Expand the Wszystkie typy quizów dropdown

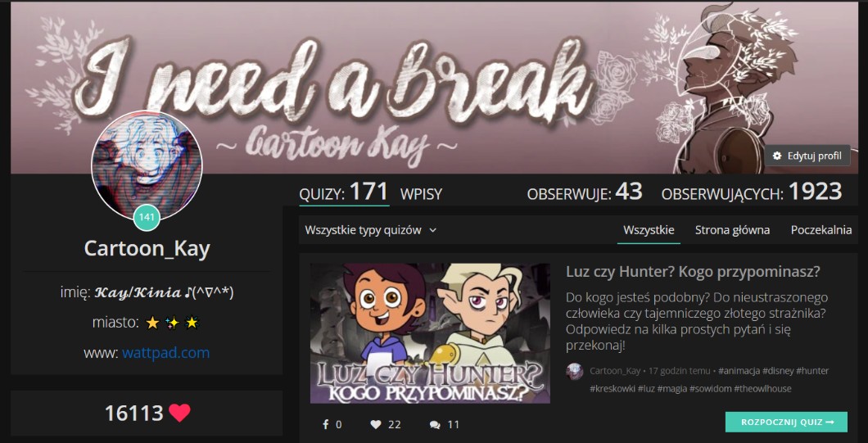[371, 230]
